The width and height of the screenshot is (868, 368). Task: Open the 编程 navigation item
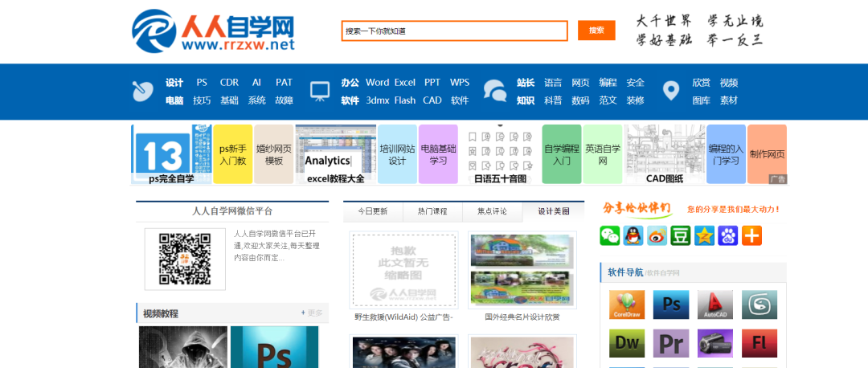click(x=608, y=83)
